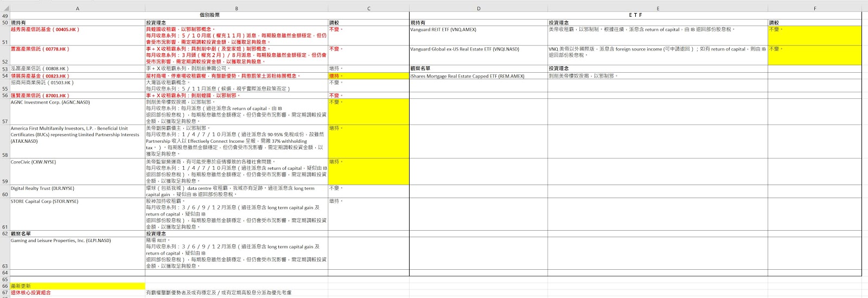Image resolution: width=868 pixels, height=298 pixels.
Task: Click the VNQ 美帝以外國際版 description cell
Action: click(658, 55)
